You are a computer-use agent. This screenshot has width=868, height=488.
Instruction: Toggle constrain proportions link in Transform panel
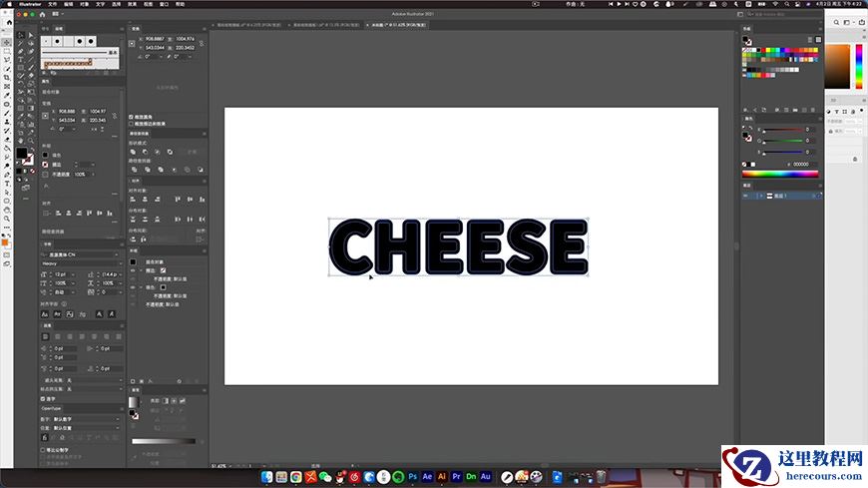click(x=202, y=43)
